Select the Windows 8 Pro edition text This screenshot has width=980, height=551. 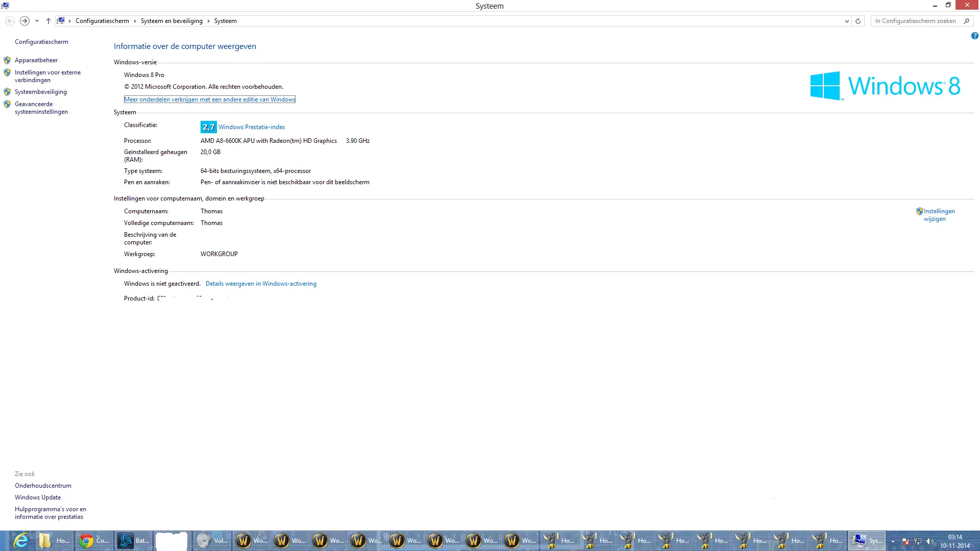pos(144,75)
